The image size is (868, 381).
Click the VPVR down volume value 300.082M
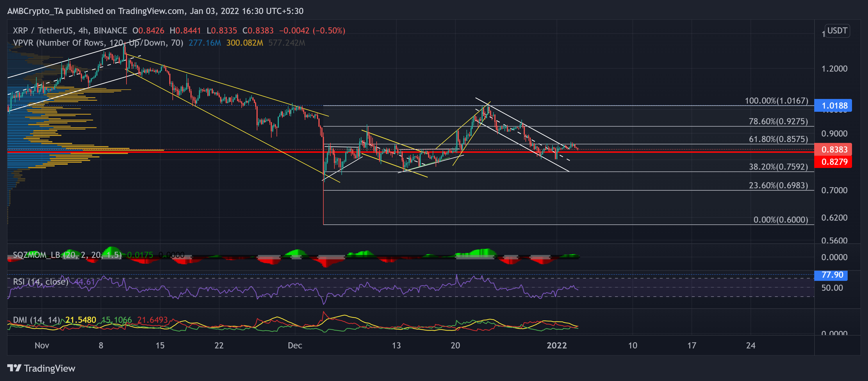pyautogui.click(x=245, y=43)
